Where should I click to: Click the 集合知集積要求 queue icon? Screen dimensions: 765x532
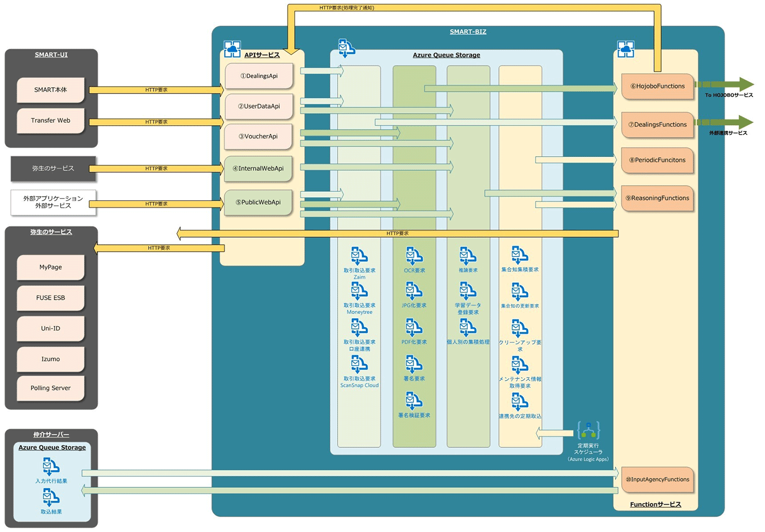pyautogui.click(x=520, y=256)
